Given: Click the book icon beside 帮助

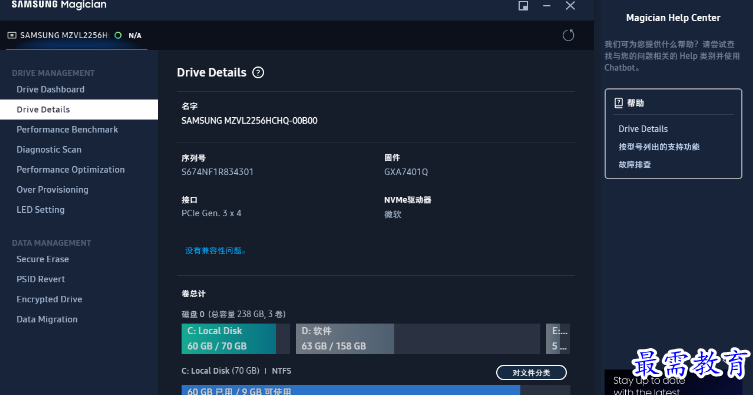Looking at the screenshot, I should tap(619, 103).
